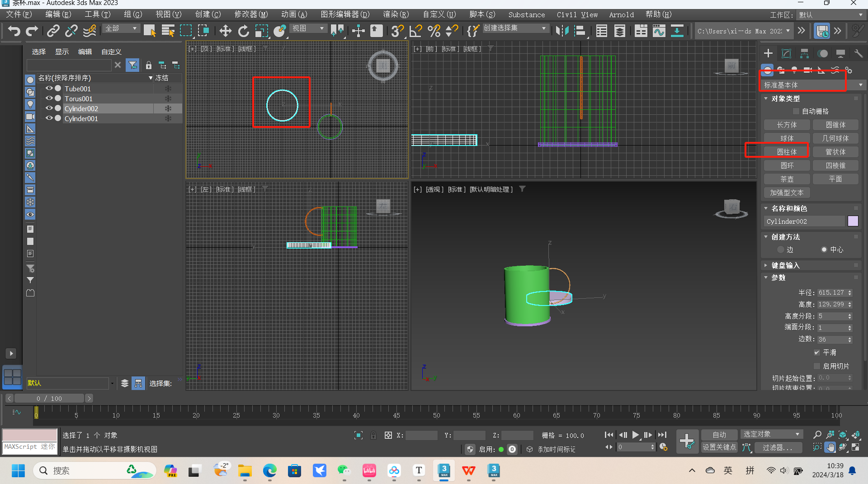
Task: Open the 选定对象 key filter dropdown
Action: point(772,434)
